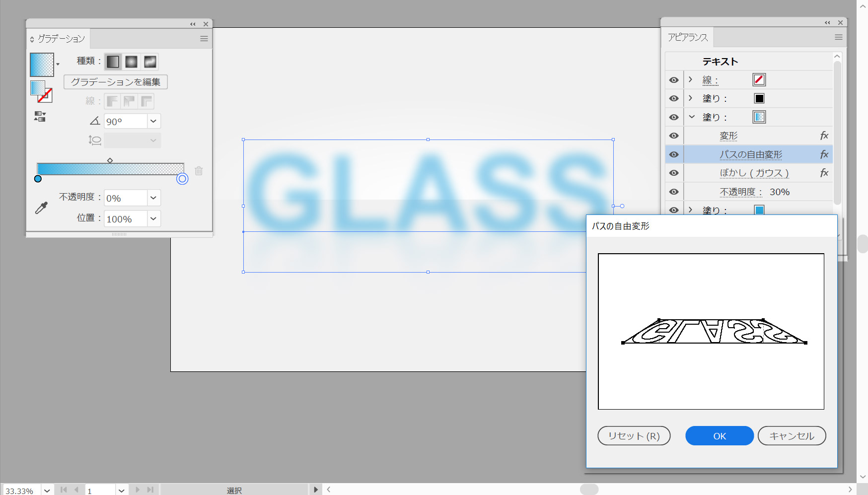
Task: Select the アピアランス panel tab
Action: pyautogui.click(x=688, y=37)
